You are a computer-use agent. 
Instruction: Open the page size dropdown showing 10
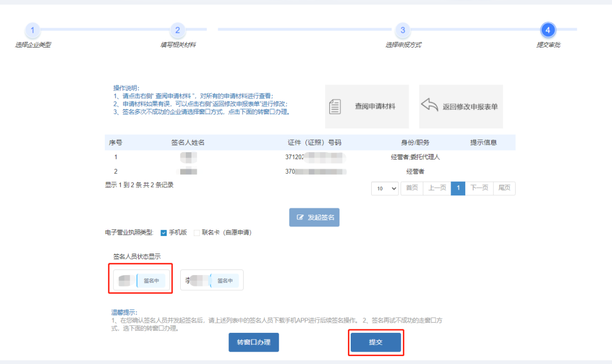tap(385, 188)
